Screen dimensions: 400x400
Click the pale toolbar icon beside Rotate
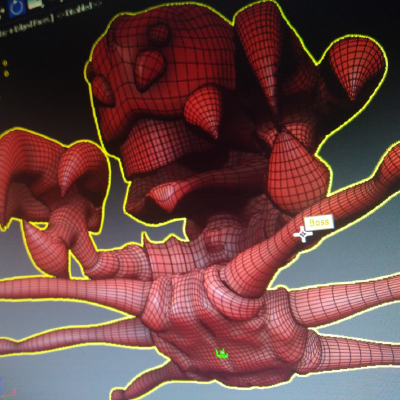(x=35, y=3)
